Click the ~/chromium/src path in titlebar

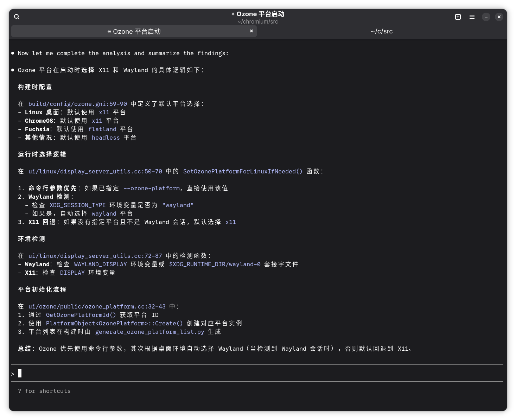click(258, 21)
